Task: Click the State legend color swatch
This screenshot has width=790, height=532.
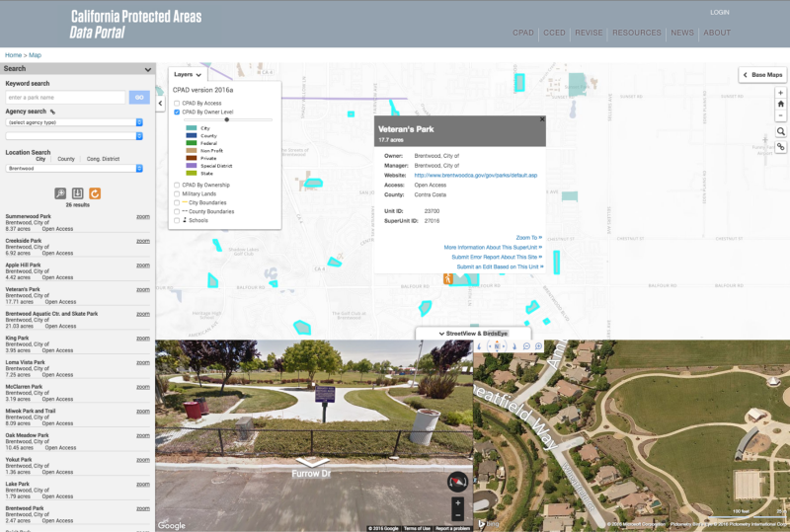Action: point(191,174)
